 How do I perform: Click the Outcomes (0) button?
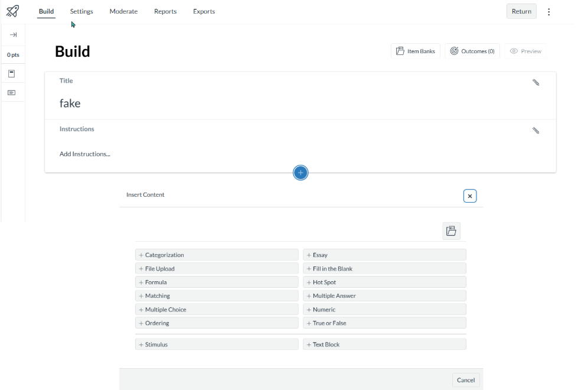(x=472, y=51)
